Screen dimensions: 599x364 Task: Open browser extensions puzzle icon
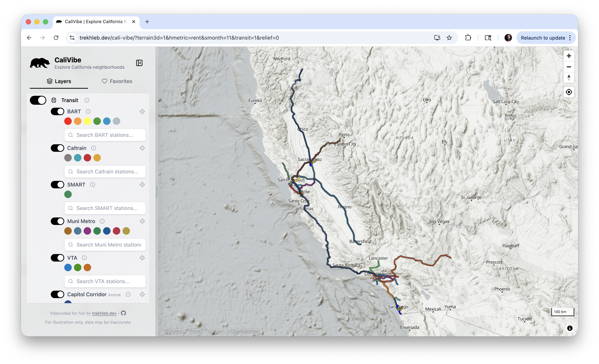point(468,38)
